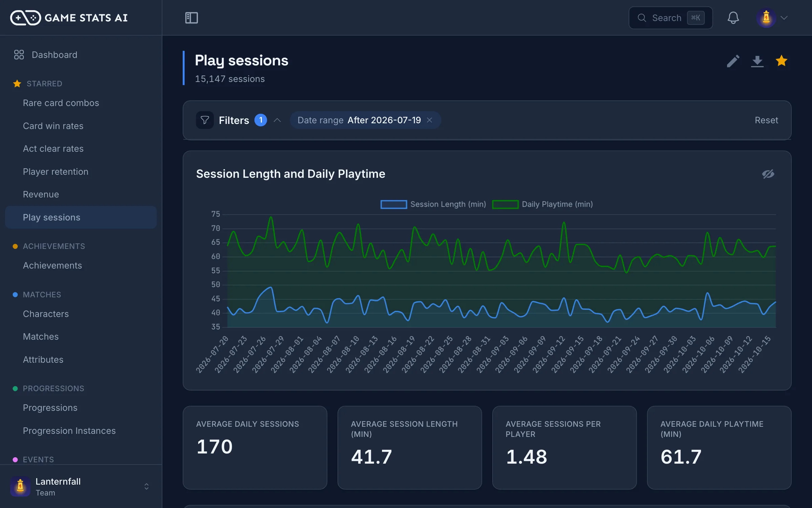The width and height of the screenshot is (812, 508).
Task: Open the Matches page link
Action: coord(81,337)
